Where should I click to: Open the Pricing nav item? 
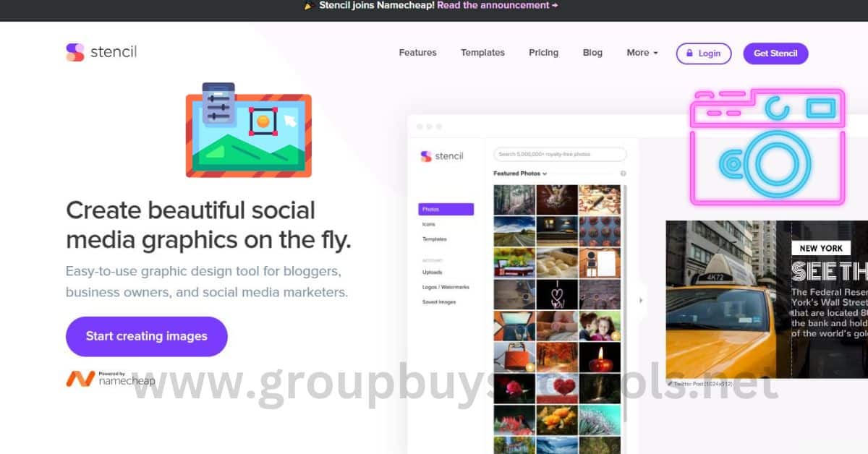tap(543, 53)
